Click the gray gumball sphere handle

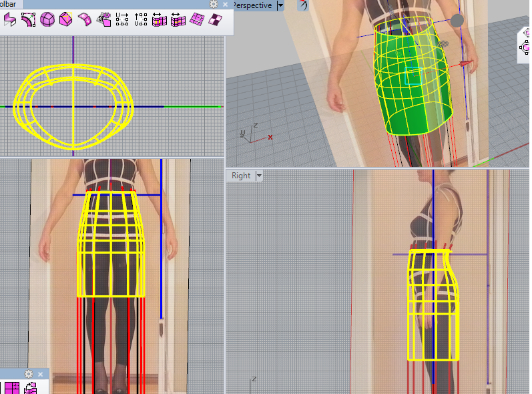pos(457,20)
